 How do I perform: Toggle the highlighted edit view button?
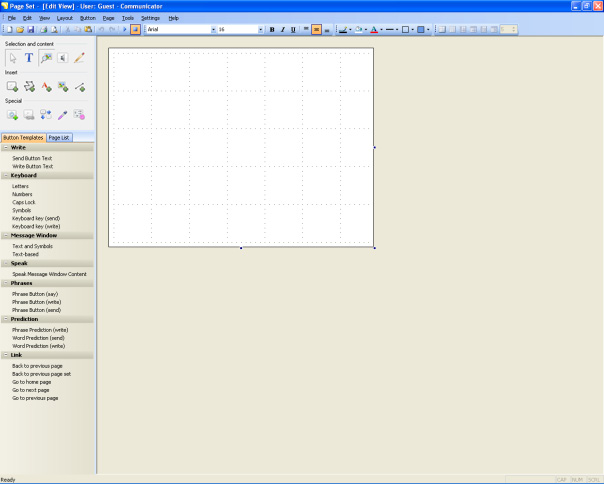click(135, 29)
